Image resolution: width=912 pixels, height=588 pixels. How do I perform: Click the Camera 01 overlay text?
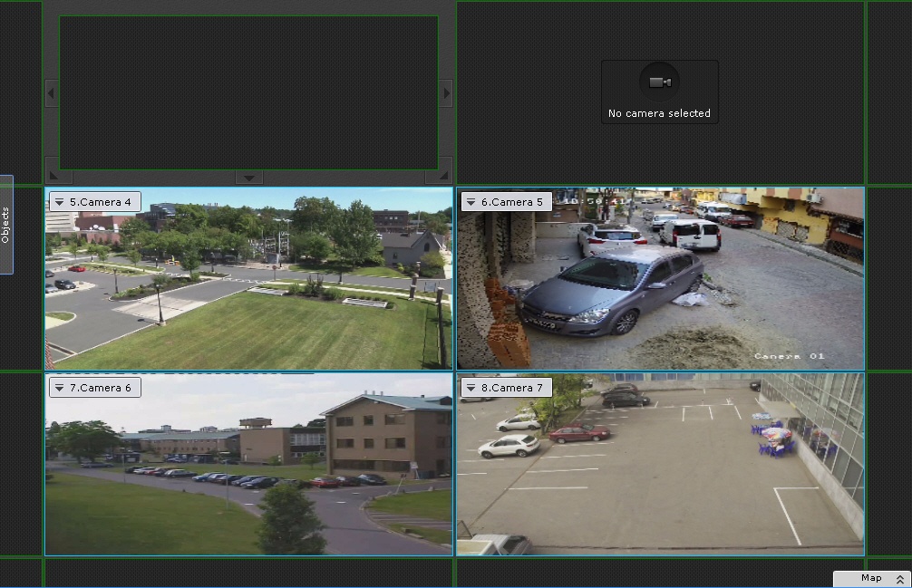789,356
